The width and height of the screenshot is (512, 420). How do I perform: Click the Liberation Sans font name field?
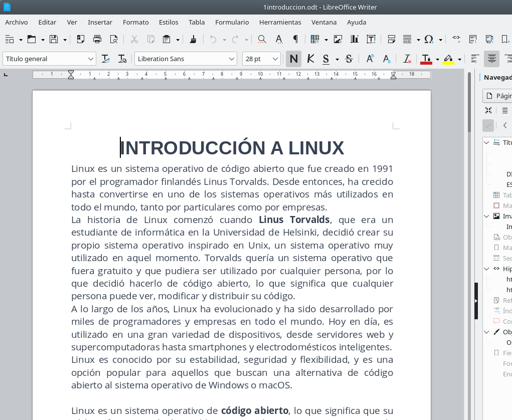coord(181,59)
